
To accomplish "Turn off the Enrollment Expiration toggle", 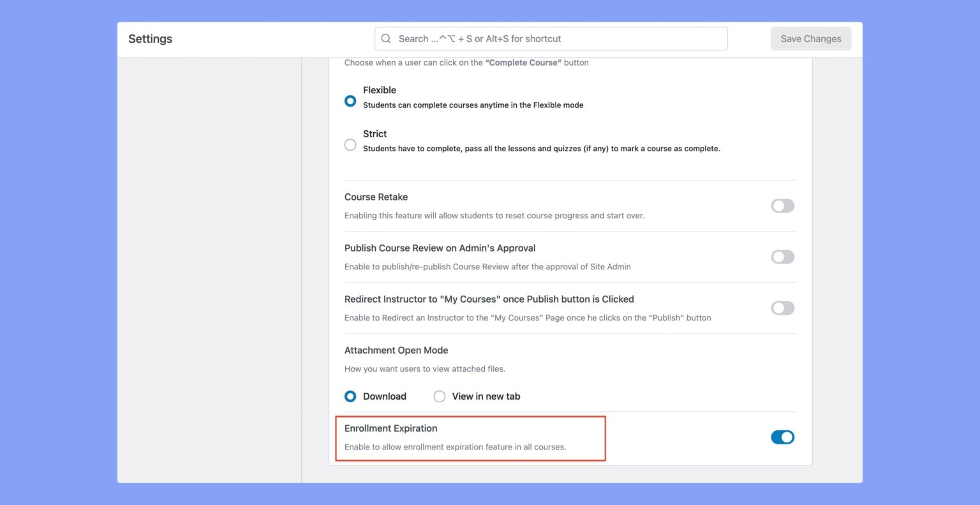I will point(782,437).
